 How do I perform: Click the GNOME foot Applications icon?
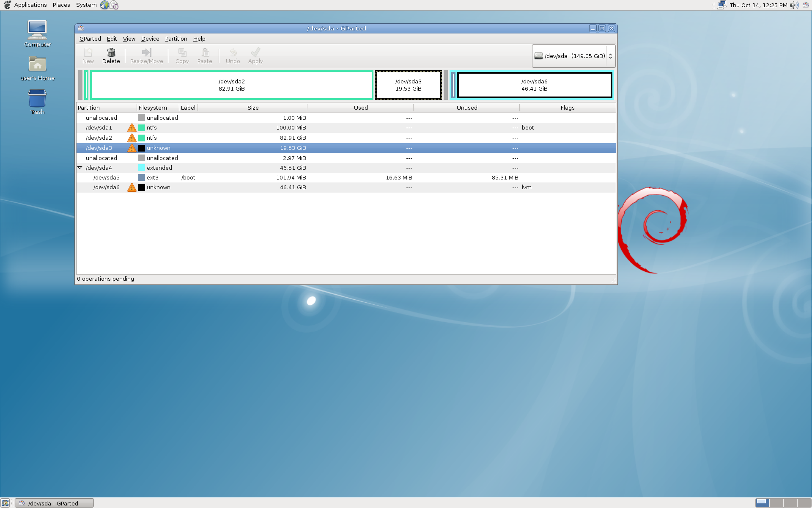point(7,5)
